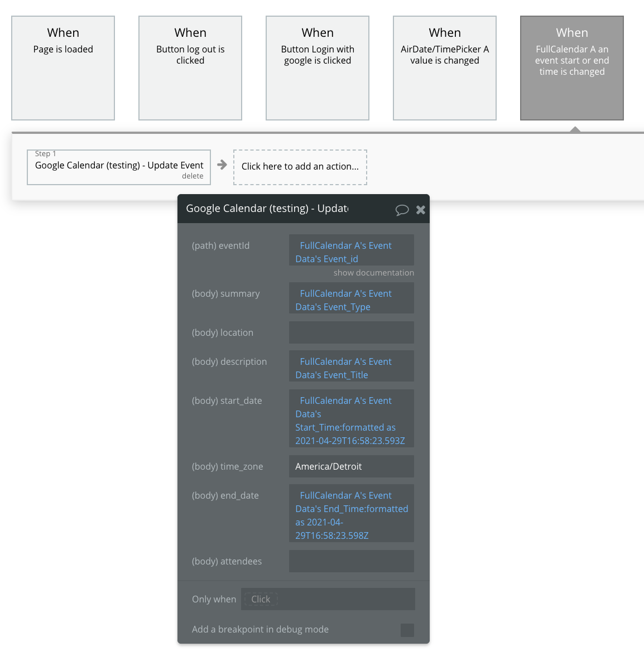Click here to add an action

click(x=300, y=167)
